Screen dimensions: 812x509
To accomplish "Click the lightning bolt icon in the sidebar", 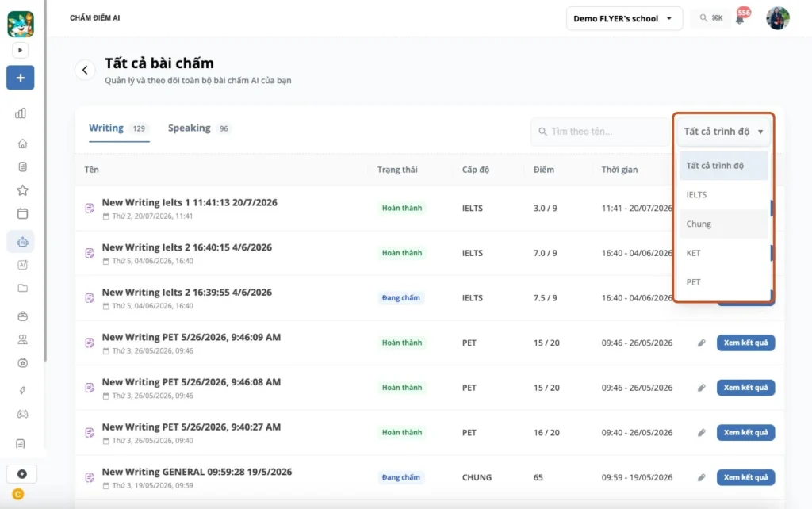I will tap(22, 390).
